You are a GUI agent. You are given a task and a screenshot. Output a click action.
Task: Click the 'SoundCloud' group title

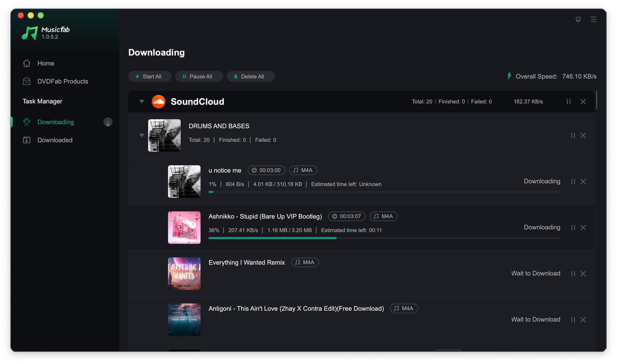tap(197, 102)
